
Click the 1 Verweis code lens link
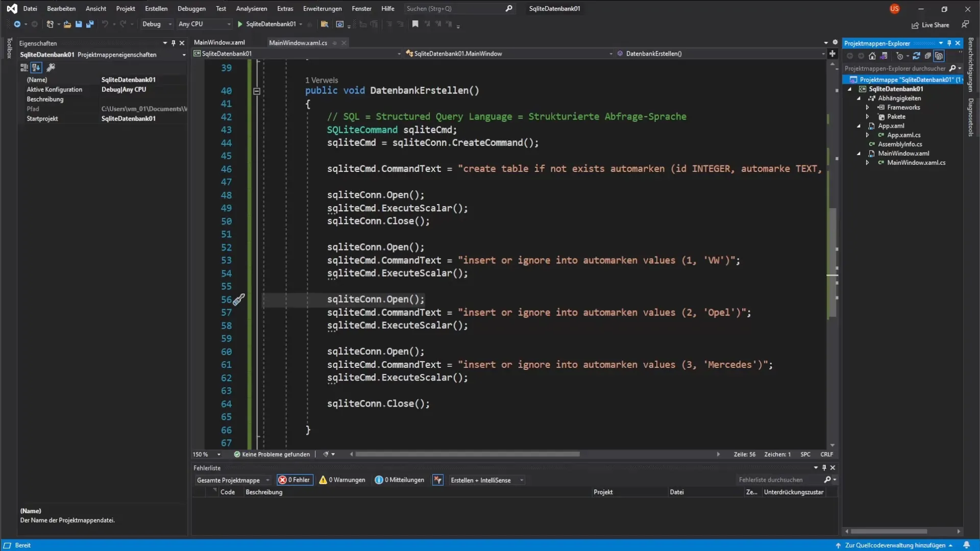point(322,80)
